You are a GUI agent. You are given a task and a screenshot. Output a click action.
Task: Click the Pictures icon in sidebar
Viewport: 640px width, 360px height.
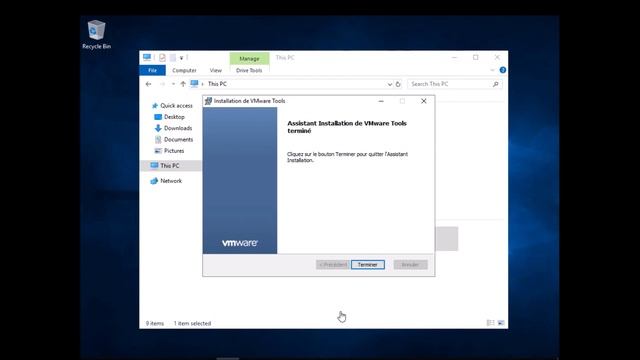(x=158, y=151)
